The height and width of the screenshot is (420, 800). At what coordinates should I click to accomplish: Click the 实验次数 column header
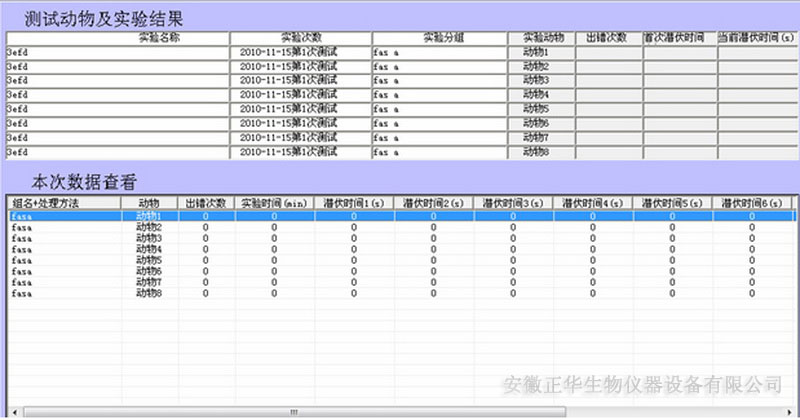coord(301,38)
